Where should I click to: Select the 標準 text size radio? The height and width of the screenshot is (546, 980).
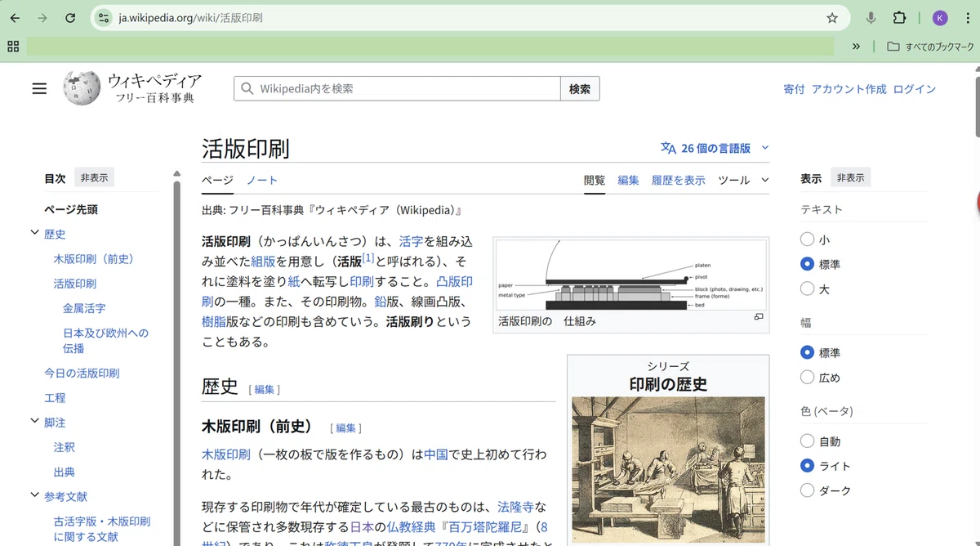point(807,264)
